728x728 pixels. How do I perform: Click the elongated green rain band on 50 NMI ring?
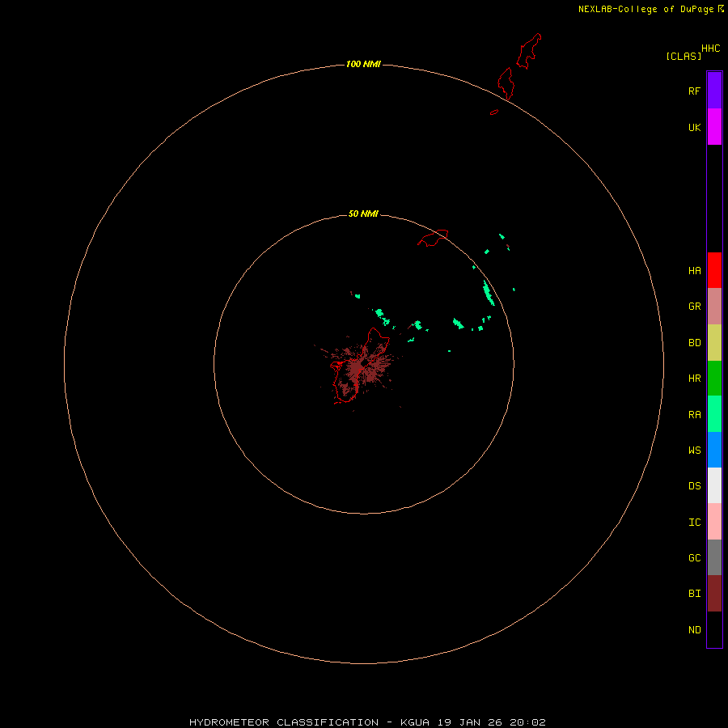[x=489, y=293]
